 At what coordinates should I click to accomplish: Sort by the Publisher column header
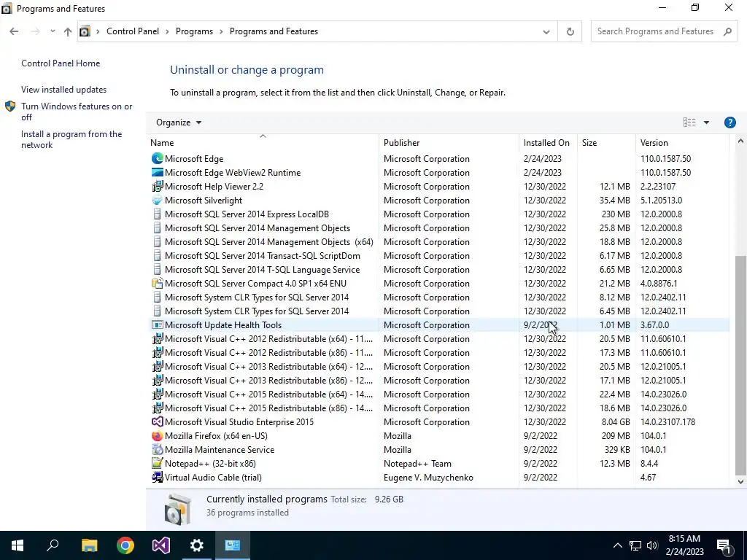449,142
